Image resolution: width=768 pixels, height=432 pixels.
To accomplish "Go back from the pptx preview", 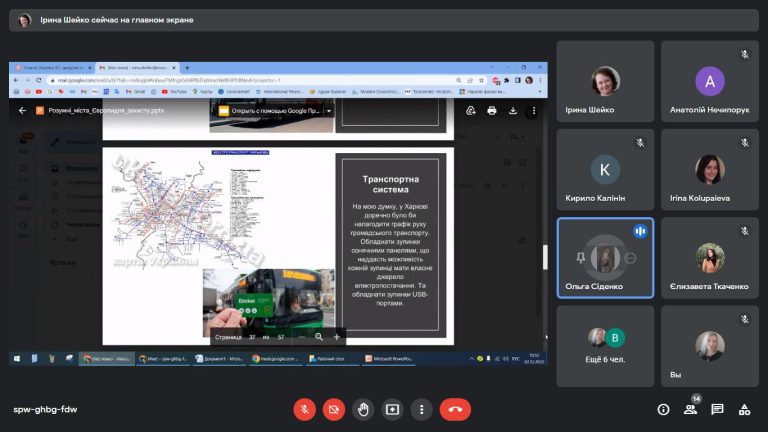I will tap(22, 111).
